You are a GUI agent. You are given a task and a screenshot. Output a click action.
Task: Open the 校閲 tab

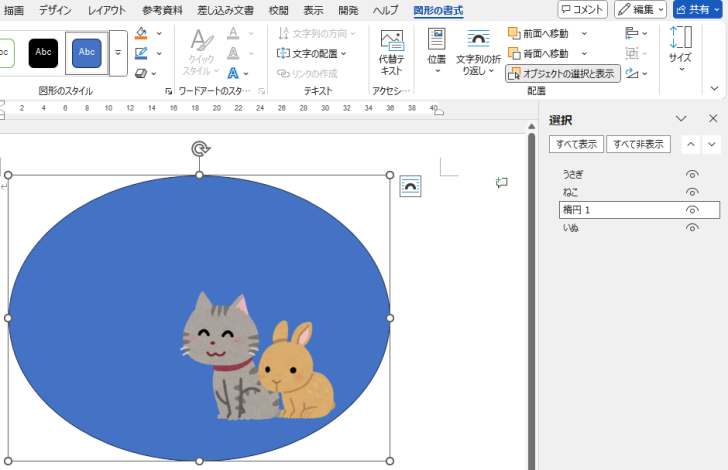click(279, 10)
